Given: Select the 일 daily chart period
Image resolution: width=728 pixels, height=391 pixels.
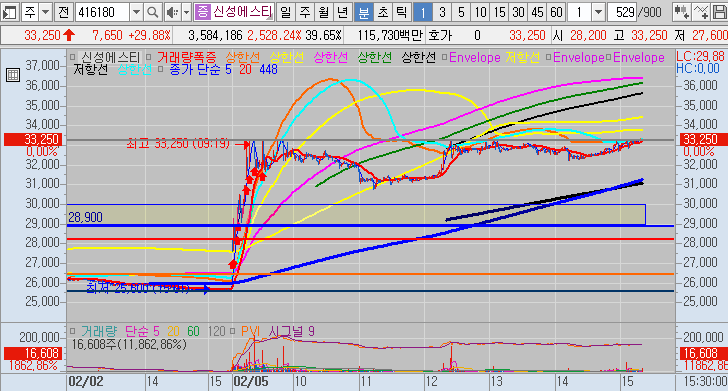Looking at the screenshot, I should 286,12.
